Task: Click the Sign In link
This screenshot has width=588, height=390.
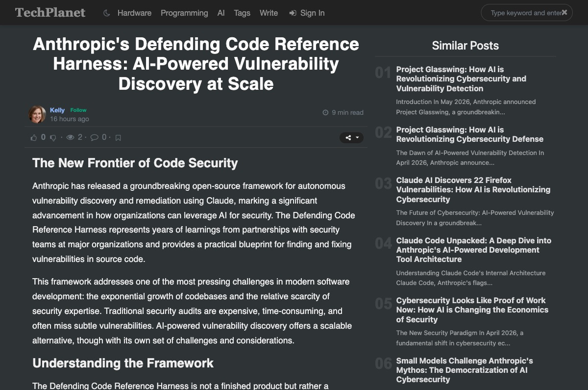Action: click(307, 13)
